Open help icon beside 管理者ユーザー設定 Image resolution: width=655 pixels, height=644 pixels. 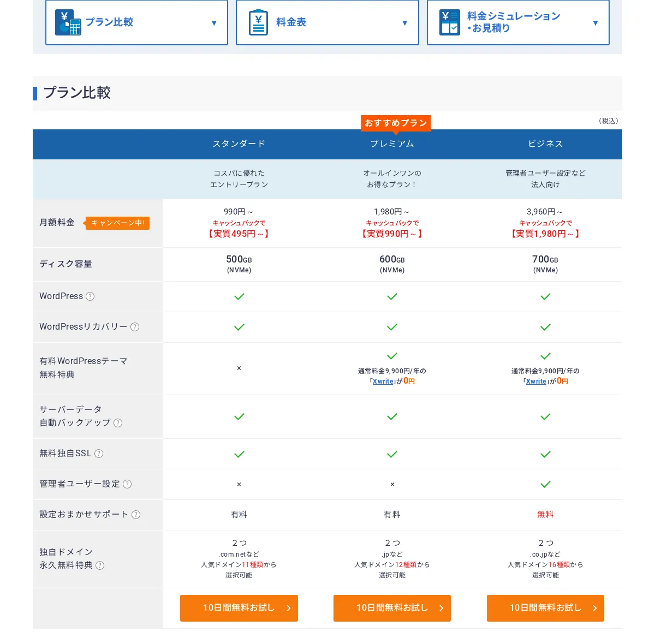coord(127,484)
